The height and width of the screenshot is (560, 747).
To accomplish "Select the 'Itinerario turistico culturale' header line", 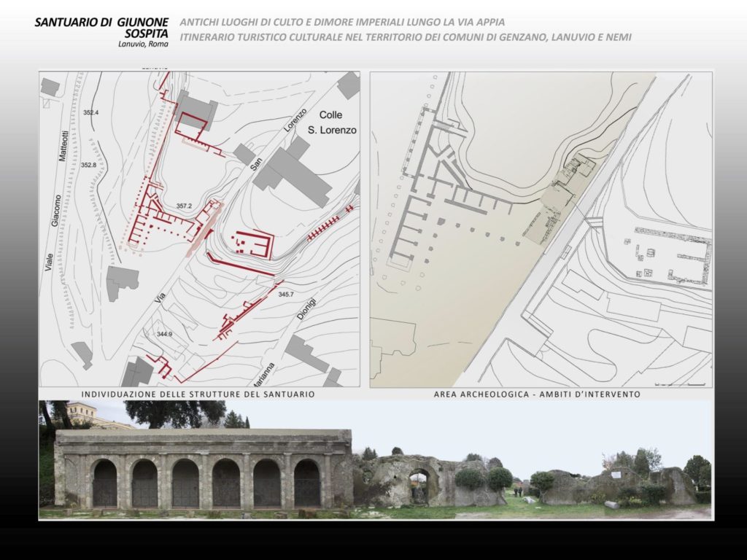I will click(406, 36).
